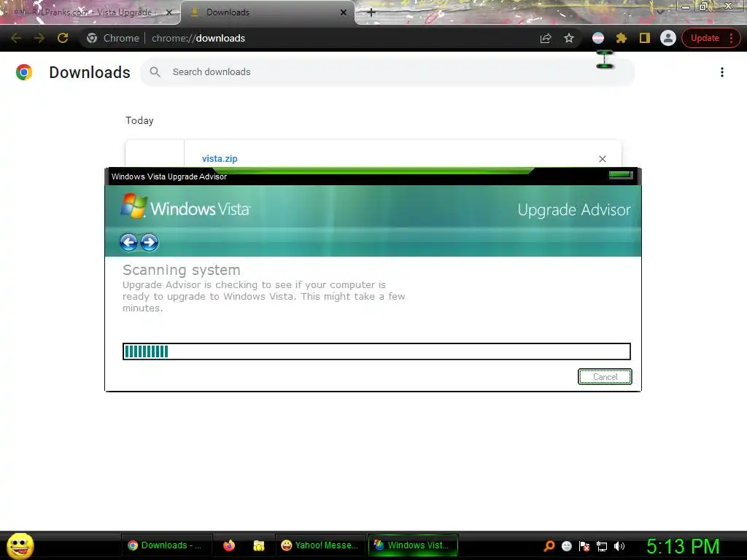Image resolution: width=747 pixels, height=560 pixels.
Task: Select the Downloads browser tab
Action: [x=267, y=12]
